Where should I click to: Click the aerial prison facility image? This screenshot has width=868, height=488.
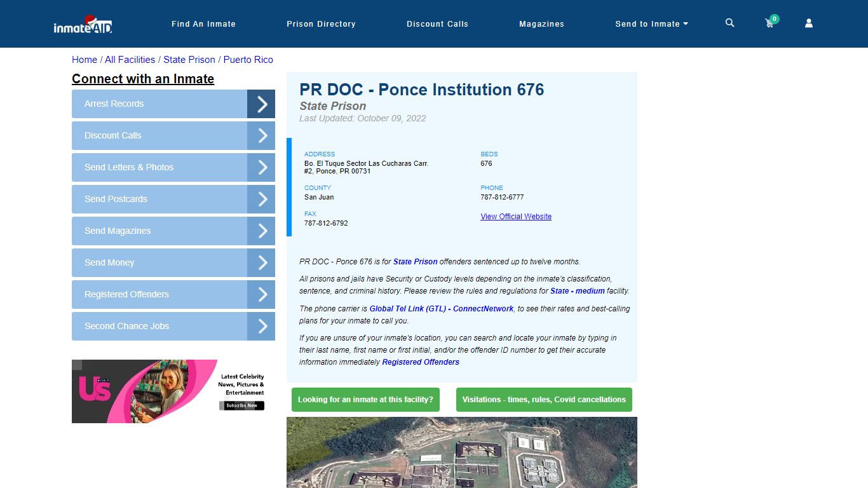(x=462, y=452)
